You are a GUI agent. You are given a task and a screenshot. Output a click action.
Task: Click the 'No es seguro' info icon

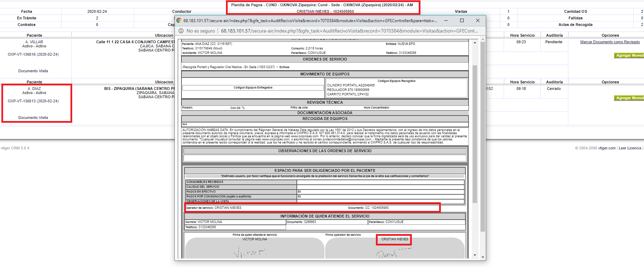[x=181, y=31]
